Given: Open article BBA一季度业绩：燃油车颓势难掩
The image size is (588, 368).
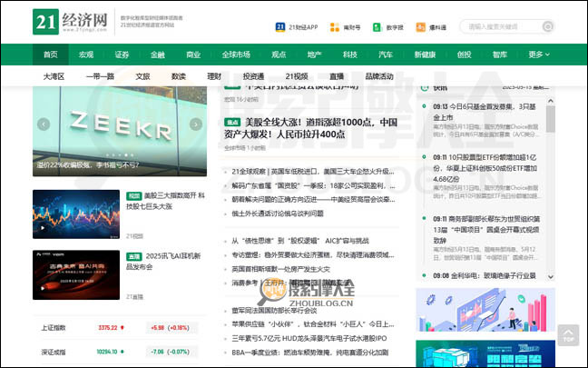Looking at the screenshot, I should pos(309,353).
